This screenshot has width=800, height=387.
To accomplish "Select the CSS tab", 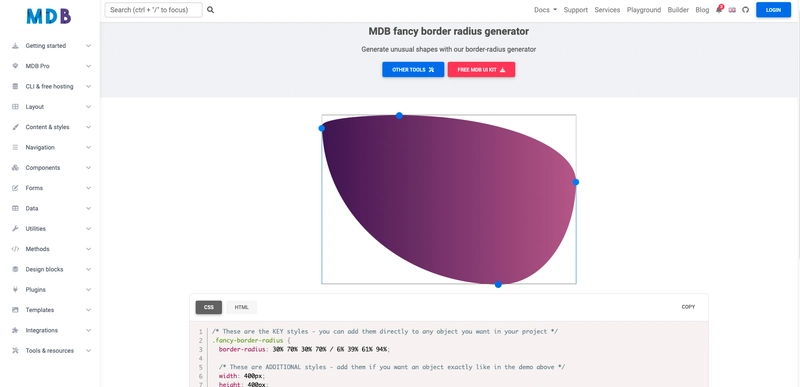I will [x=209, y=307].
